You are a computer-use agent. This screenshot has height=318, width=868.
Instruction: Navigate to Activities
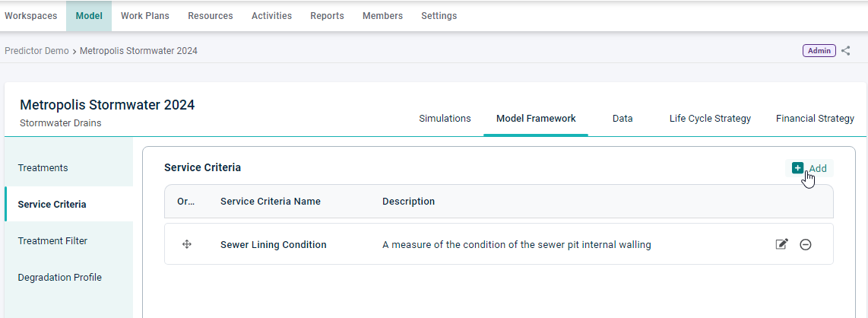pos(272,16)
